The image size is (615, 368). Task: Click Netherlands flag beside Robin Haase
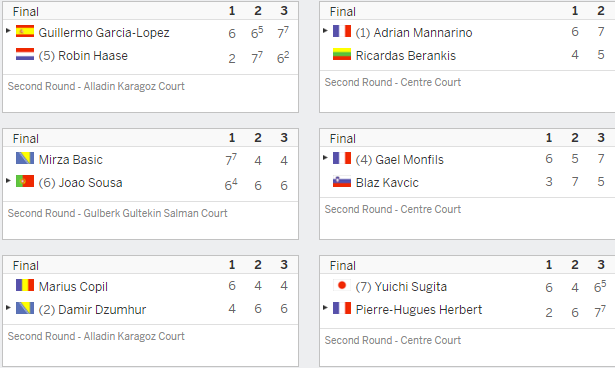pyautogui.click(x=25, y=54)
